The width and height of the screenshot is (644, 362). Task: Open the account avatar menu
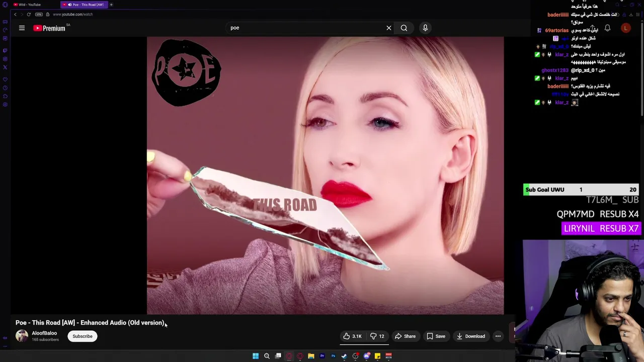tap(626, 28)
